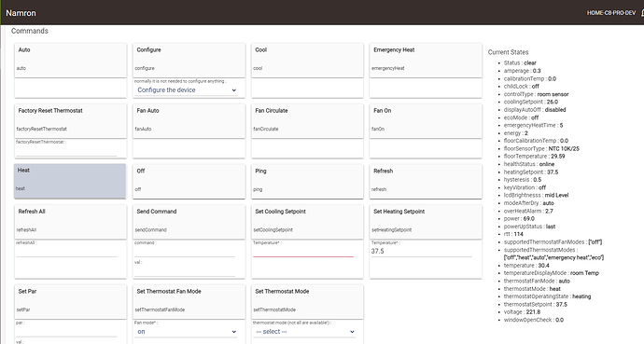
Task: Expand the Fan mode dropdown showing on
Action: [x=187, y=332]
